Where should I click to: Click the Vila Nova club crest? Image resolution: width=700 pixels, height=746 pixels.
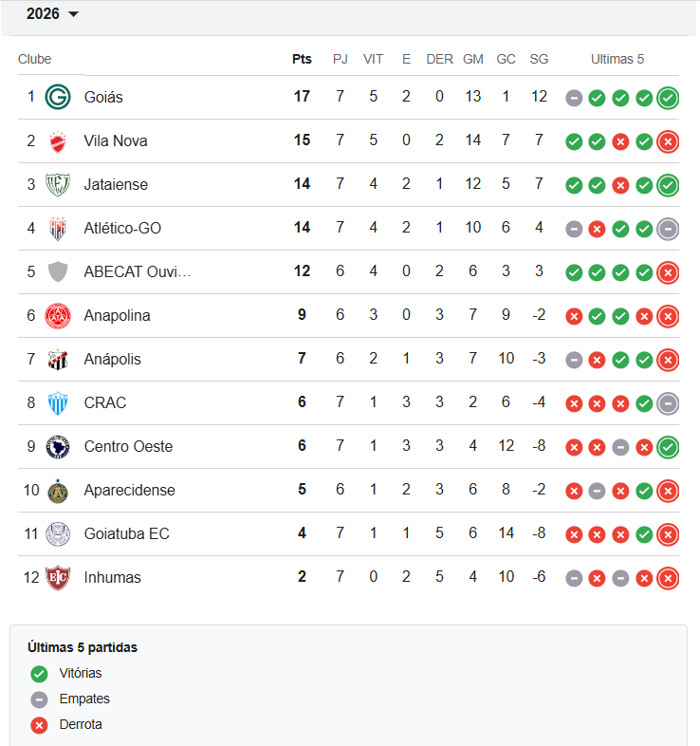[58, 140]
